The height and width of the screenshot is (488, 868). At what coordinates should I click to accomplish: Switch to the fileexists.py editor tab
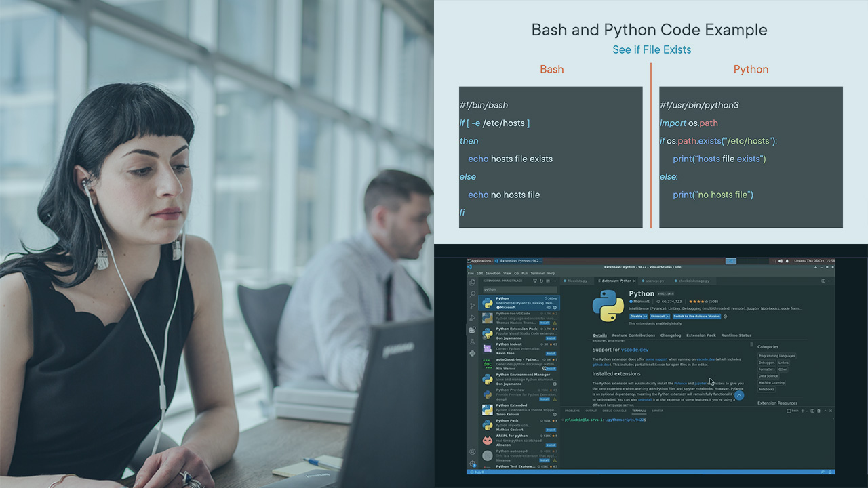[x=576, y=281]
